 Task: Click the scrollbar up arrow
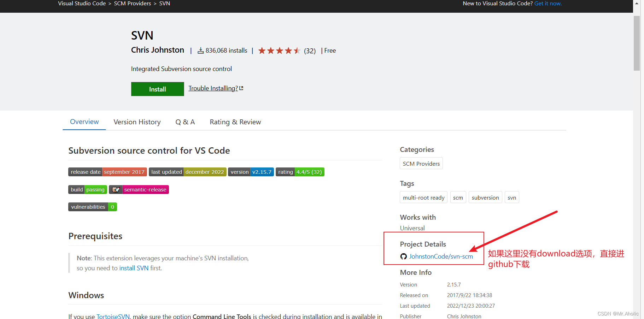point(637,4)
